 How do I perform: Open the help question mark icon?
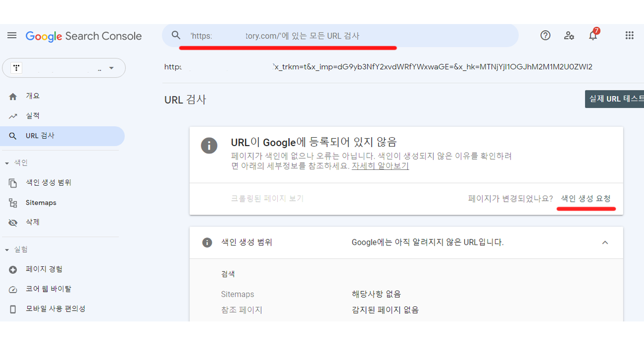[545, 35]
